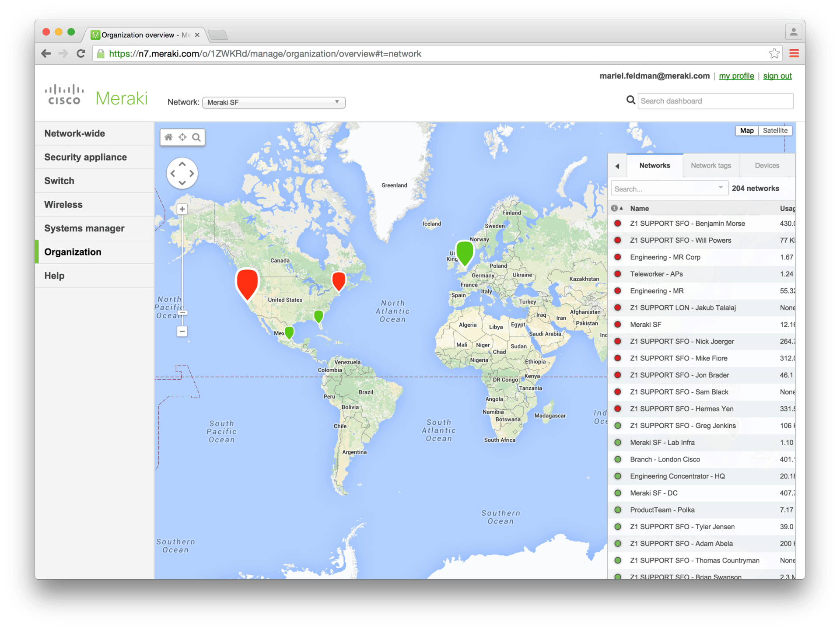Open network Z1 SUPPORT SFO - Will Powers
This screenshot has height=629, width=840.
pos(680,240)
